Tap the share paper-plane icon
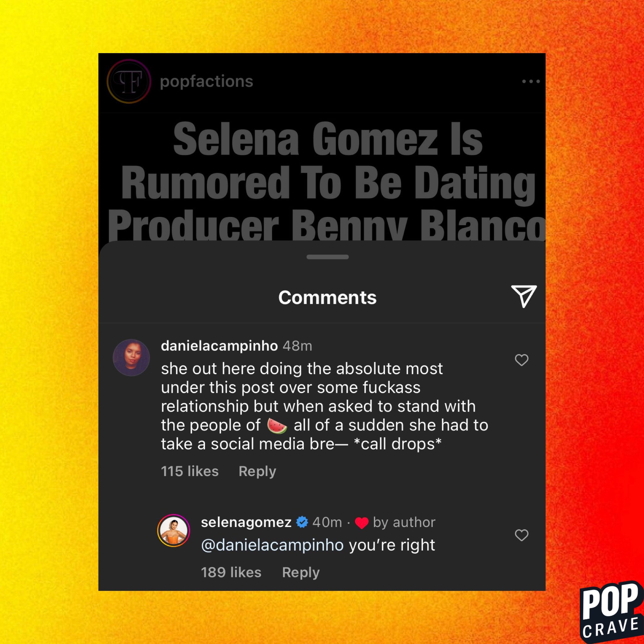 [x=524, y=296]
